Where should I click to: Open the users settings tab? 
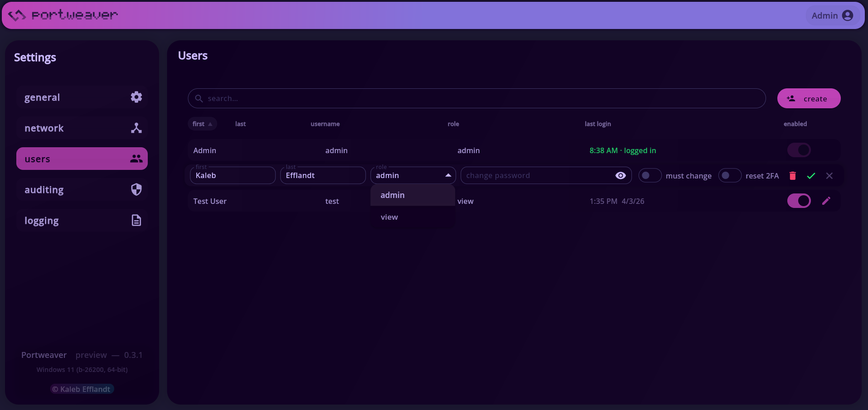point(82,159)
